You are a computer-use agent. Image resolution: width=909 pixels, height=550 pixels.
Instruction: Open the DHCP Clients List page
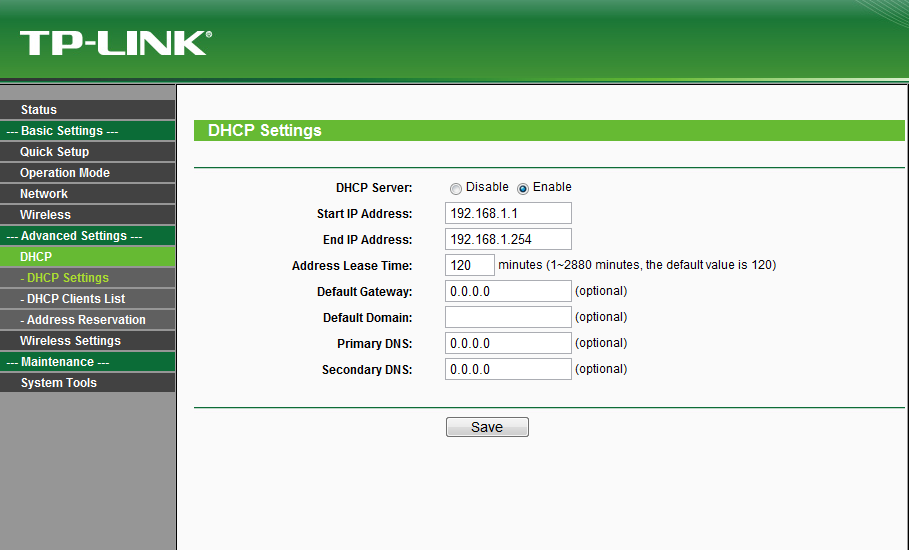pos(88,298)
